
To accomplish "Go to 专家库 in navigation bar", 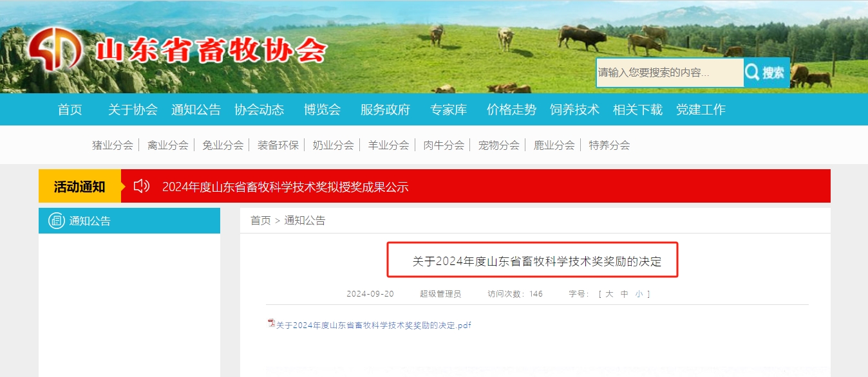I will [448, 110].
